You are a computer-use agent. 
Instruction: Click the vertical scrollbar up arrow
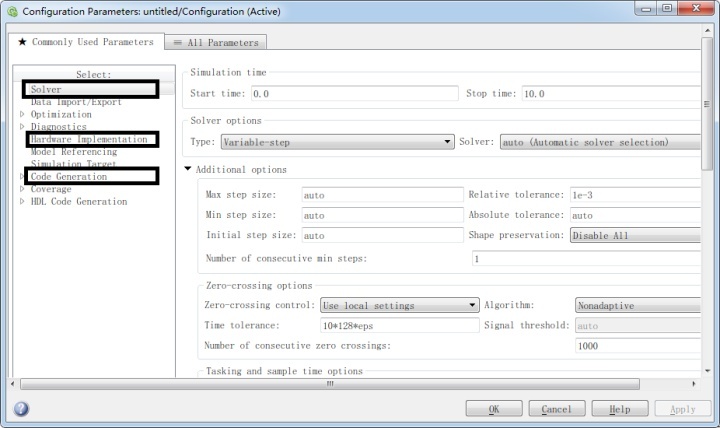(707, 30)
